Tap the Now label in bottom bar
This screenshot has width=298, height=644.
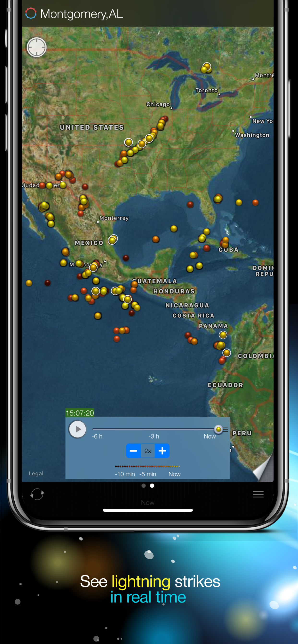click(148, 502)
